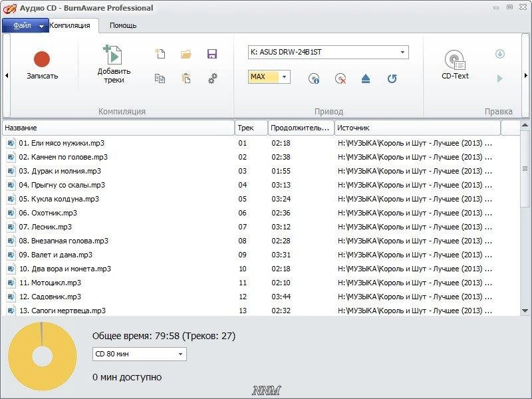
Task: Open options with the gears icon
Action: pos(212,78)
